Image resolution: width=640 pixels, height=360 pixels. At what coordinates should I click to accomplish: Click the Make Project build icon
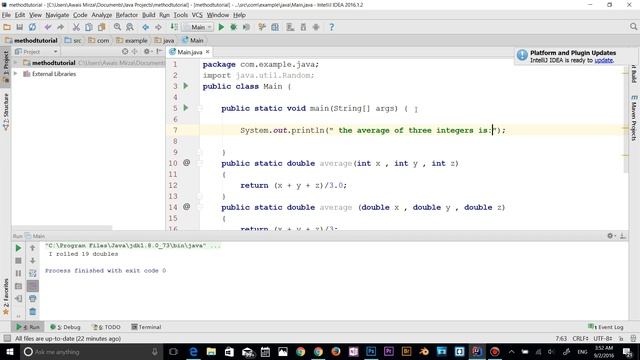[x=174, y=27]
